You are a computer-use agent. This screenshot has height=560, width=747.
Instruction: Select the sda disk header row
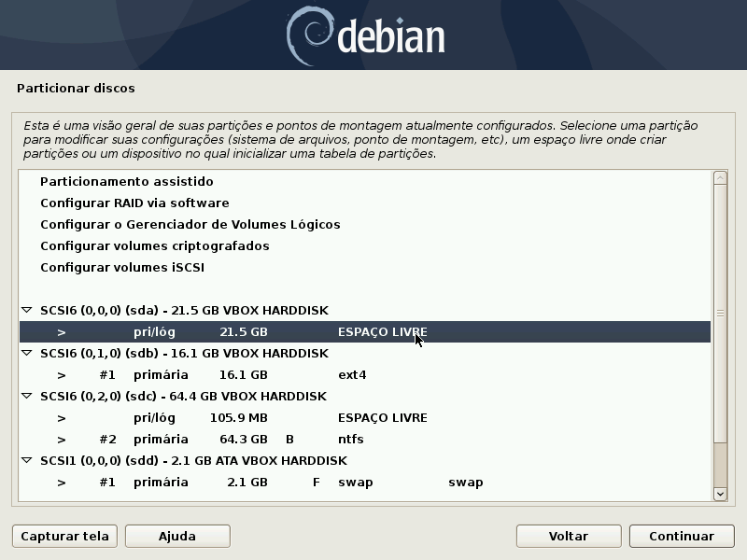click(x=365, y=310)
